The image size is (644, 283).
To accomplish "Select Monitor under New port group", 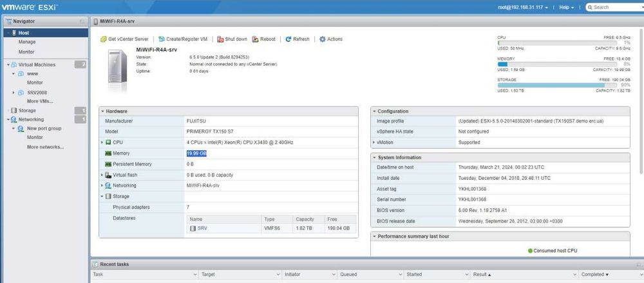I will pyautogui.click(x=35, y=137).
